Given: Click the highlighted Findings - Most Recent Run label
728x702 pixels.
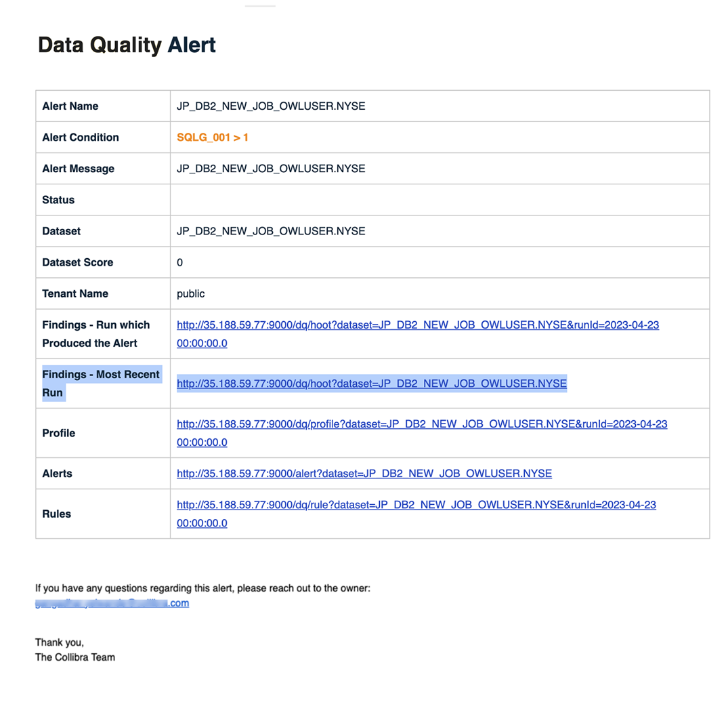Looking at the screenshot, I should (100, 384).
